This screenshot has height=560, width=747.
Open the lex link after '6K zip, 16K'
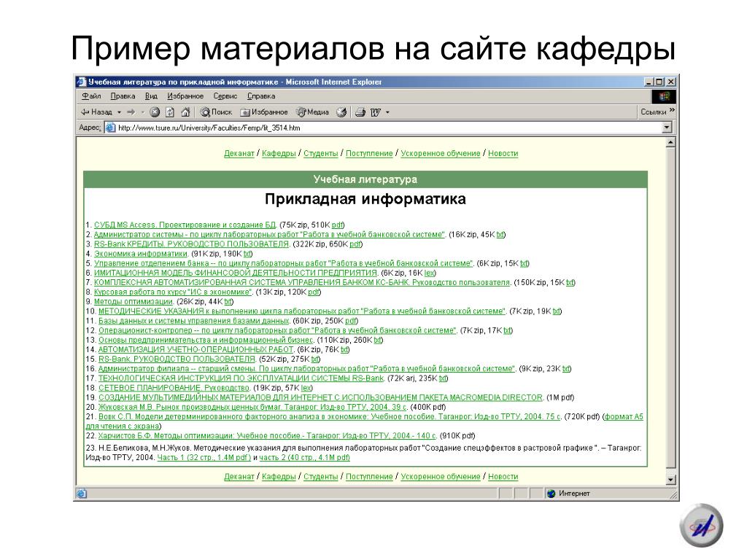point(429,273)
